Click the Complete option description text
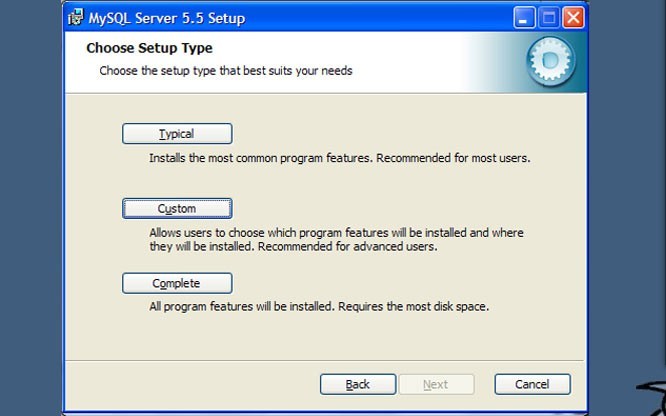 [x=319, y=306]
